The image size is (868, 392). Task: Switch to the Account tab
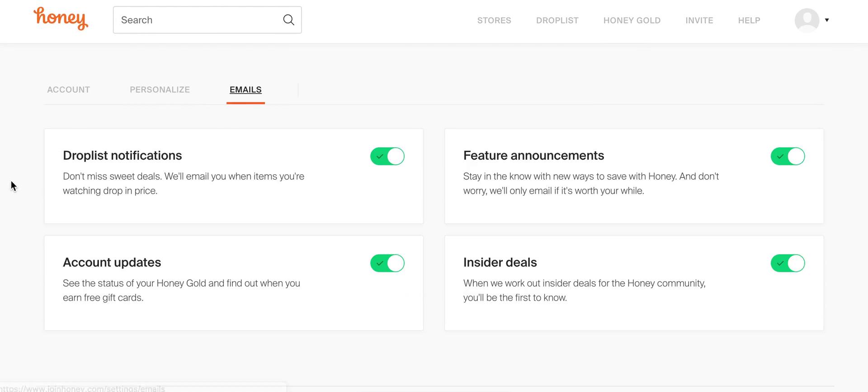pyautogui.click(x=68, y=90)
